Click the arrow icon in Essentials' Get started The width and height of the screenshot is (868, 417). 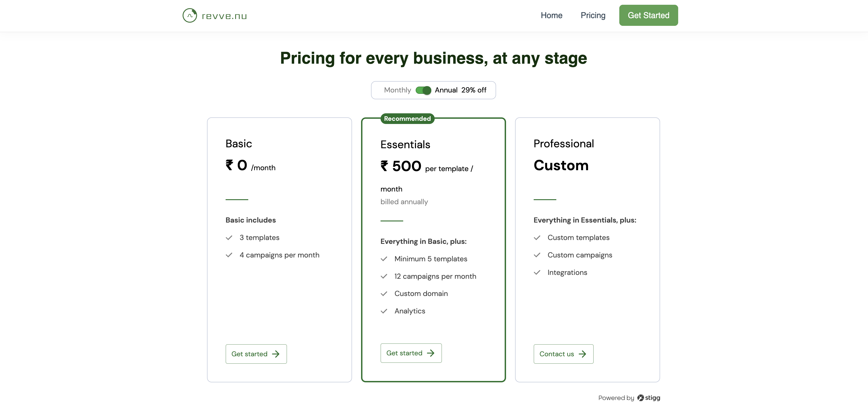coord(431,353)
